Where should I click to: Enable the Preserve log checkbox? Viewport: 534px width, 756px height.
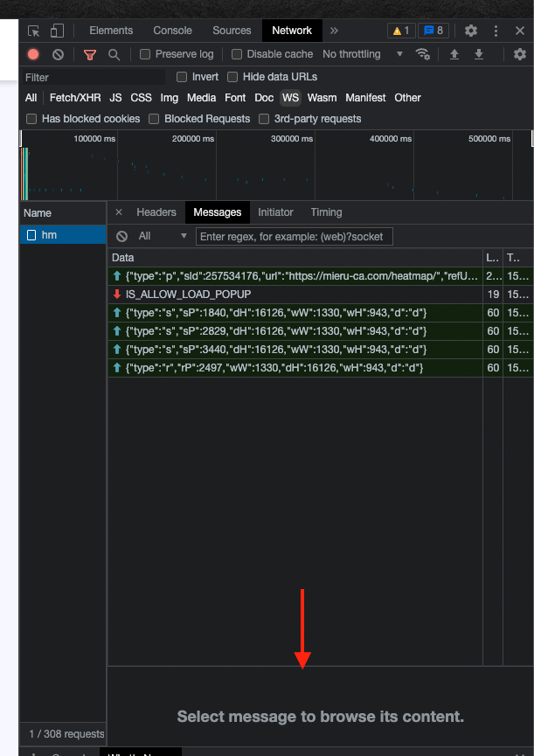[x=145, y=54]
